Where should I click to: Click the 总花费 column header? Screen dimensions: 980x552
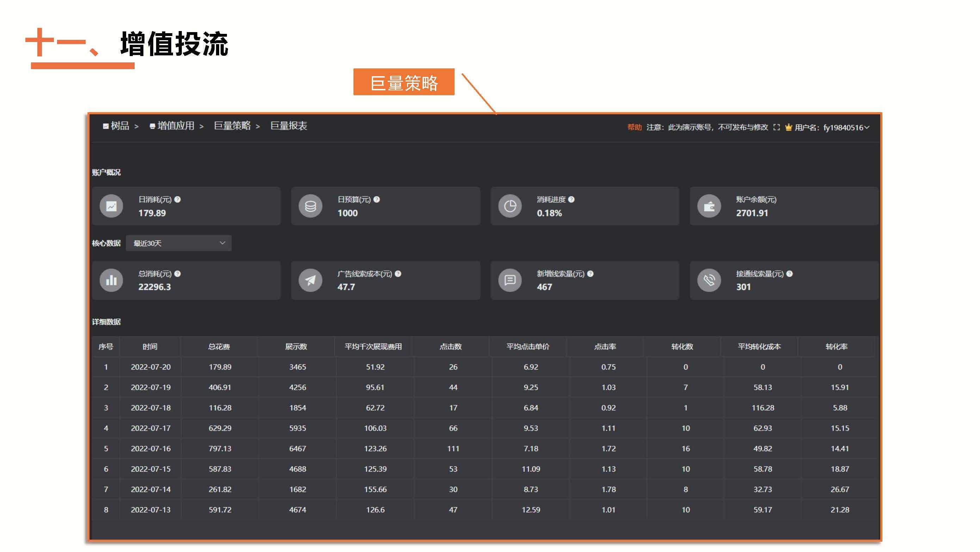219,347
